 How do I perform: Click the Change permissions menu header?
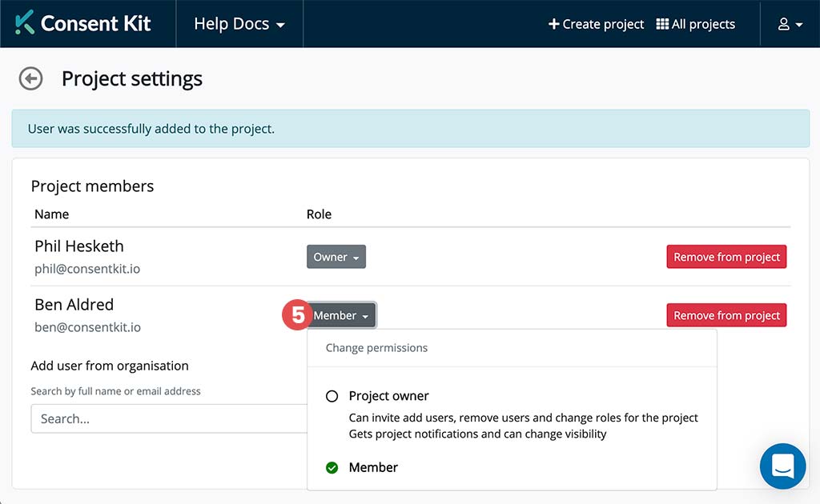pos(376,348)
